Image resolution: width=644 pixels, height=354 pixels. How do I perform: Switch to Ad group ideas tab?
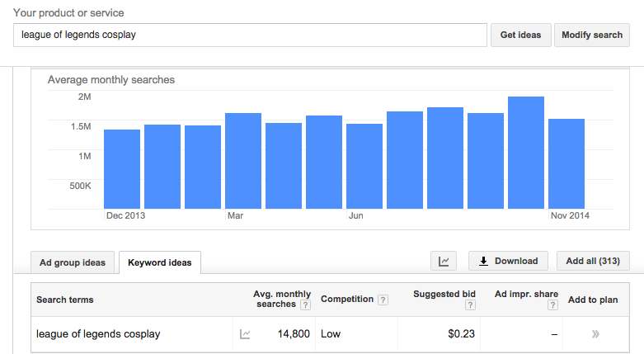point(73,262)
